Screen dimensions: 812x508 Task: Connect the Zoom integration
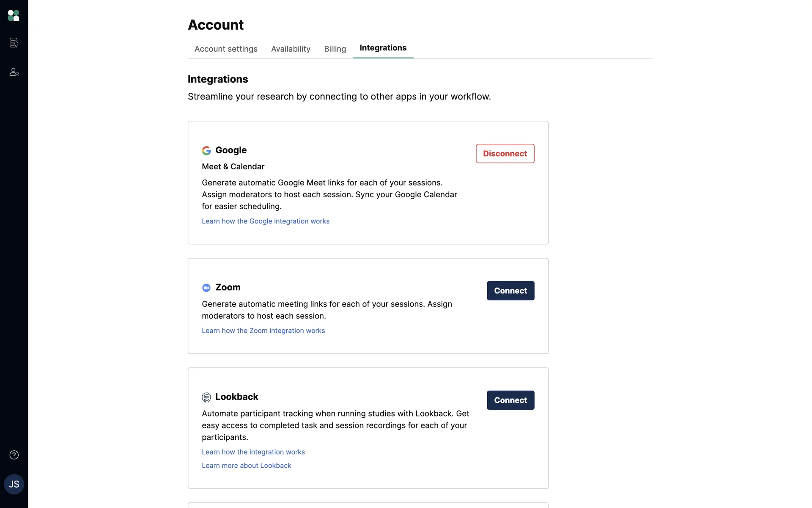click(510, 291)
